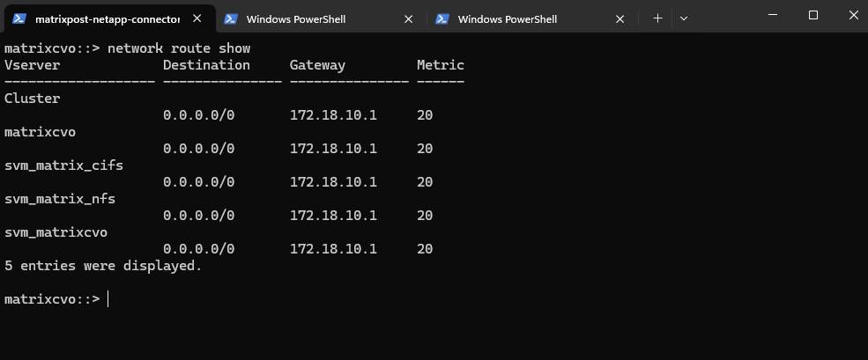Minimize the terminal window
Image resolution: width=868 pixels, height=360 pixels.
click(x=773, y=15)
